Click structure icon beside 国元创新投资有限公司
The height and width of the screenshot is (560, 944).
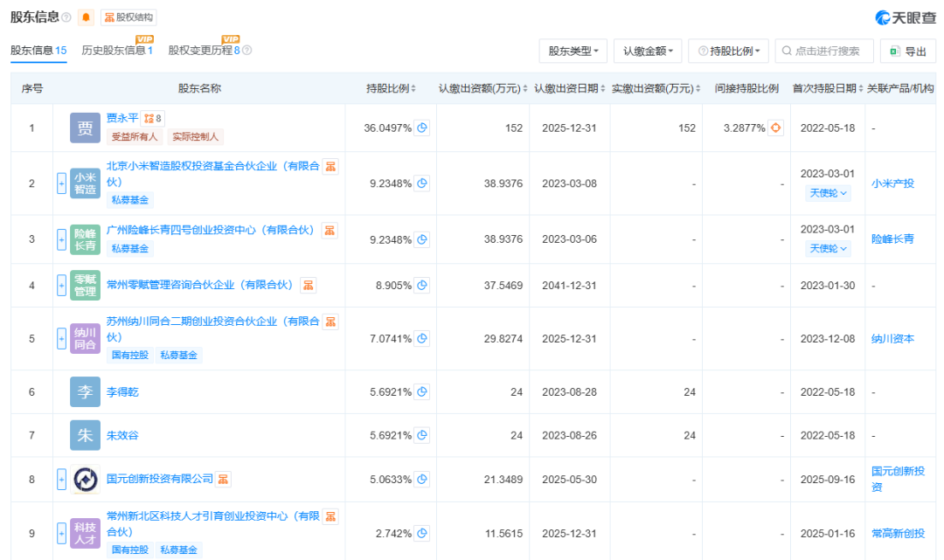(x=224, y=479)
